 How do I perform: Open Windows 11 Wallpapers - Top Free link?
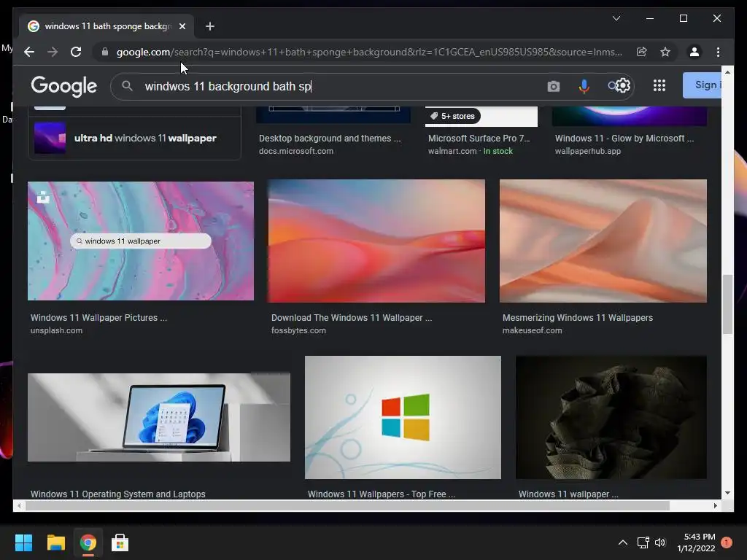click(381, 494)
